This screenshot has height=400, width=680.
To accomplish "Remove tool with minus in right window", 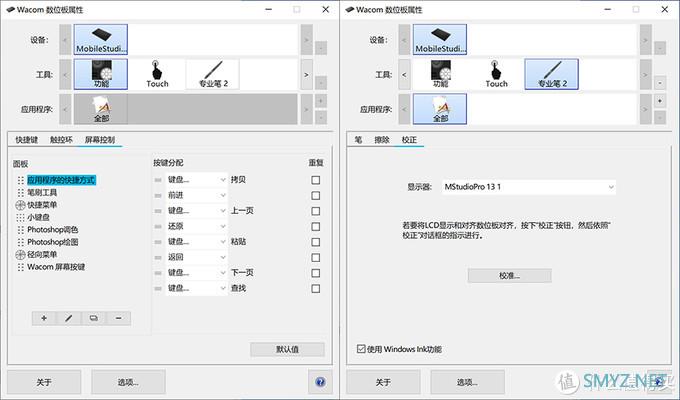I will tap(660, 82).
